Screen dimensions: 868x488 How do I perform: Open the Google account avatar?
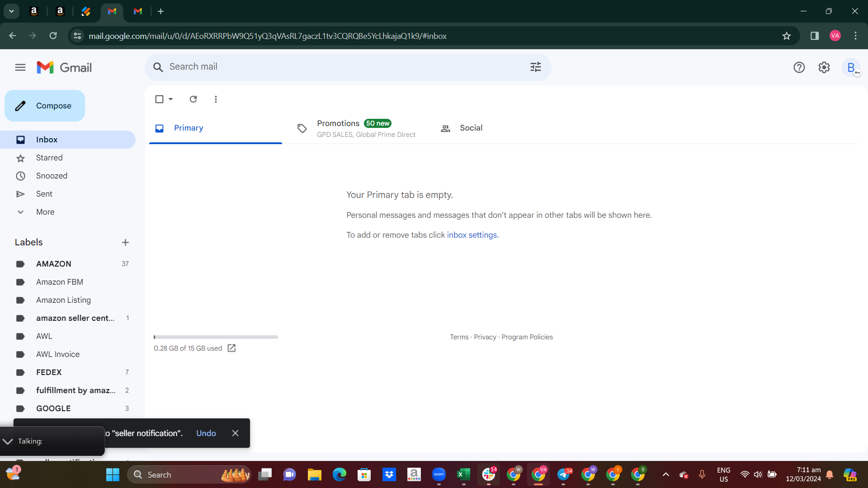point(851,67)
